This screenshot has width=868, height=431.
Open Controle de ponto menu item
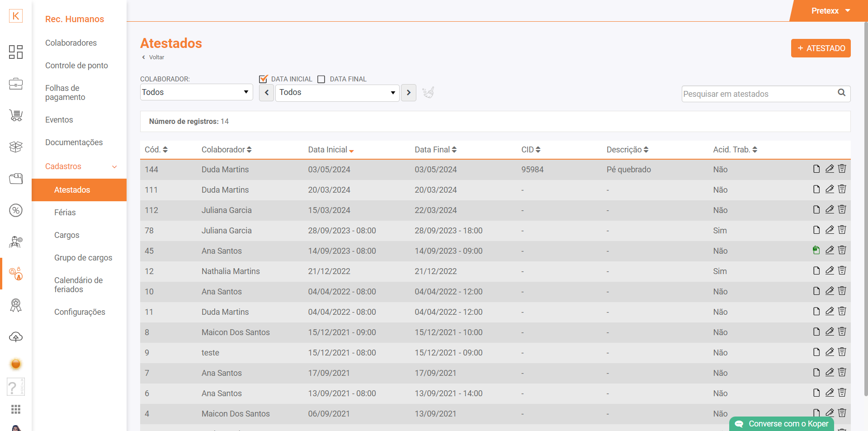click(x=76, y=66)
